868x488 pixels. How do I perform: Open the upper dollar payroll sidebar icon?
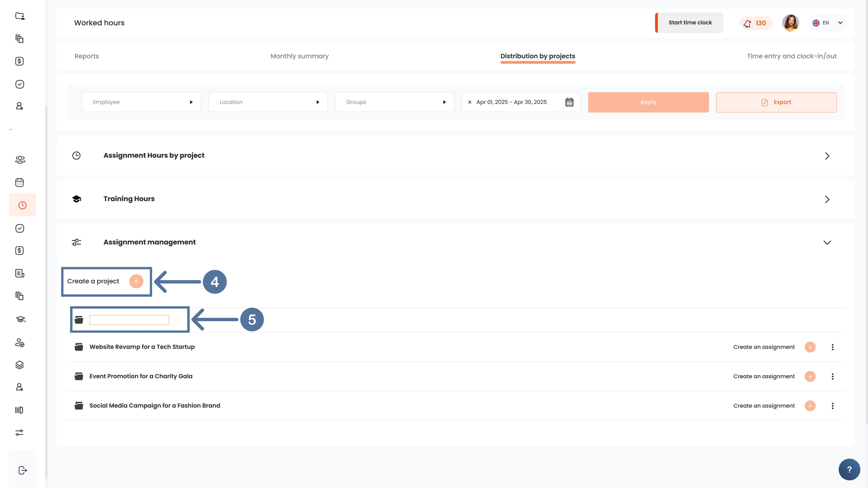coord(20,61)
